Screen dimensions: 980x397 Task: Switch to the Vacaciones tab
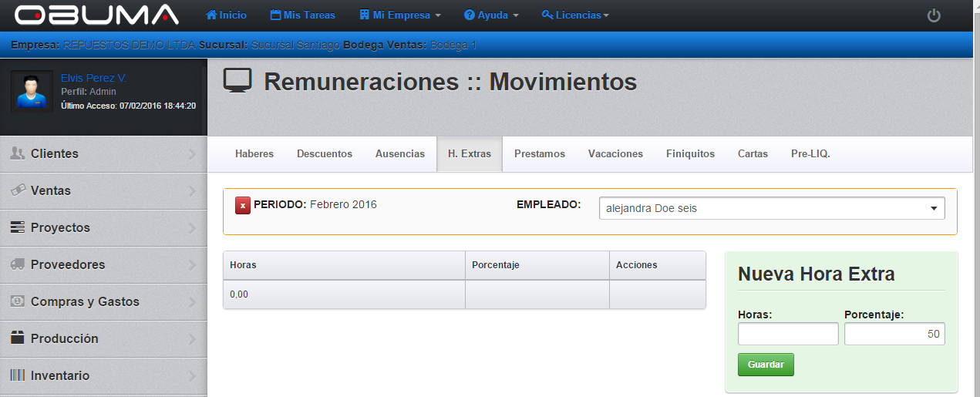click(615, 154)
